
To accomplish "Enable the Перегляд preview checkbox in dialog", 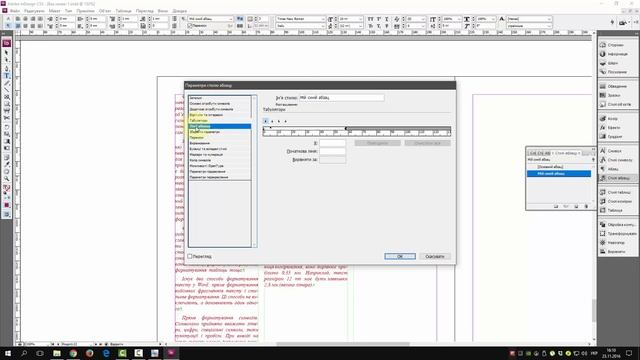I will 190,256.
